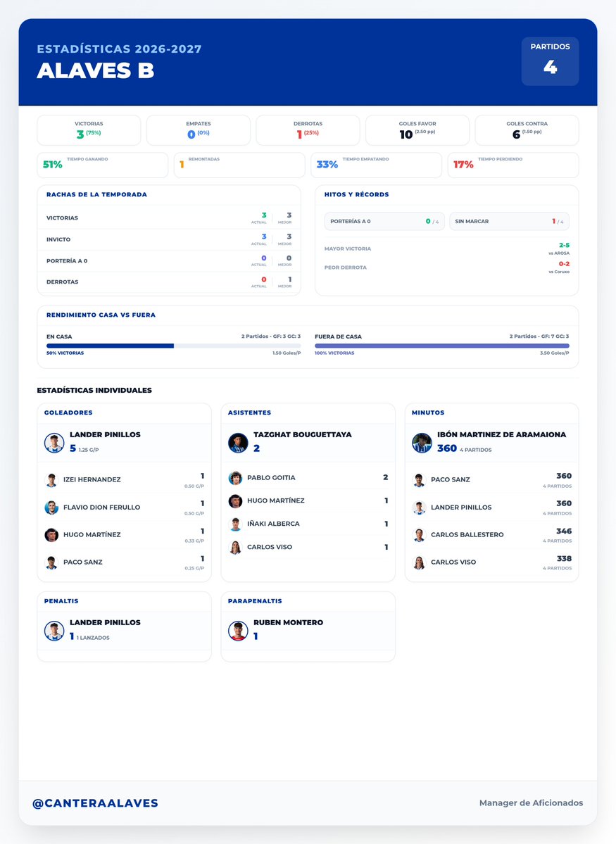616x844 pixels.
Task: Click Carlos Viso avatar in Asistentes list
Action: tap(235, 547)
